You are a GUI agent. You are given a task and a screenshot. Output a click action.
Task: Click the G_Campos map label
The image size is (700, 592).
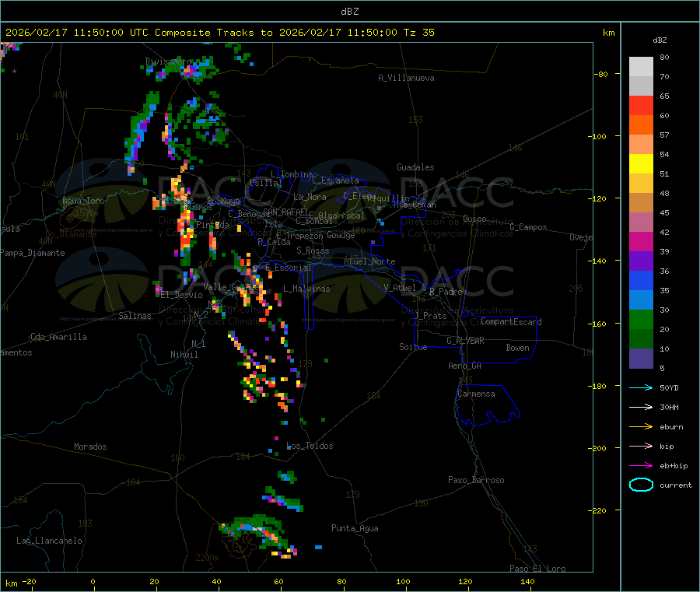point(528,227)
